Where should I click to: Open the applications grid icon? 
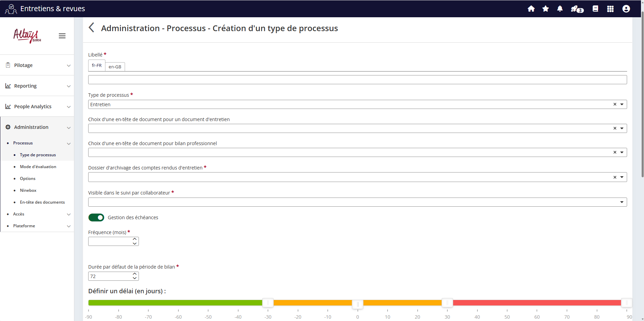pos(610,9)
